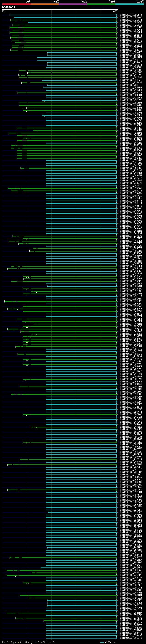
Task: Click the orange segment of the identity legend
Action: [45, 4]
